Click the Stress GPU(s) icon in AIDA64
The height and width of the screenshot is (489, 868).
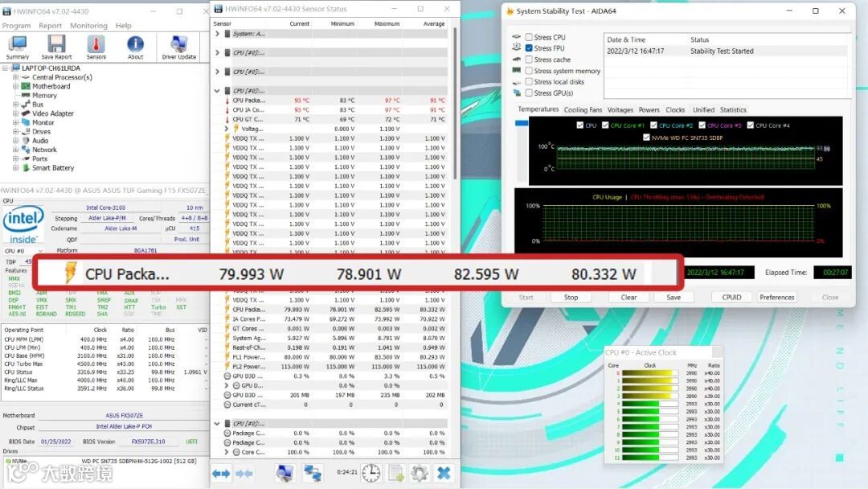click(x=517, y=93)
